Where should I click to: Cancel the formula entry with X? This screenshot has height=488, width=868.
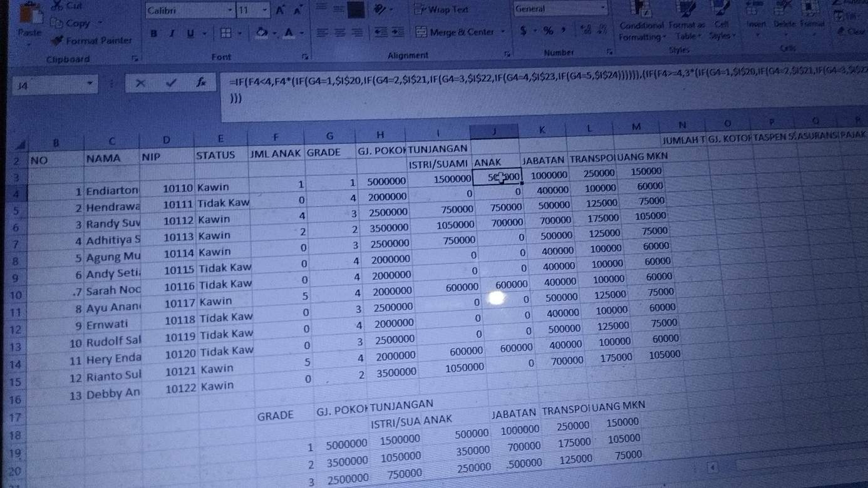(140, 83)
